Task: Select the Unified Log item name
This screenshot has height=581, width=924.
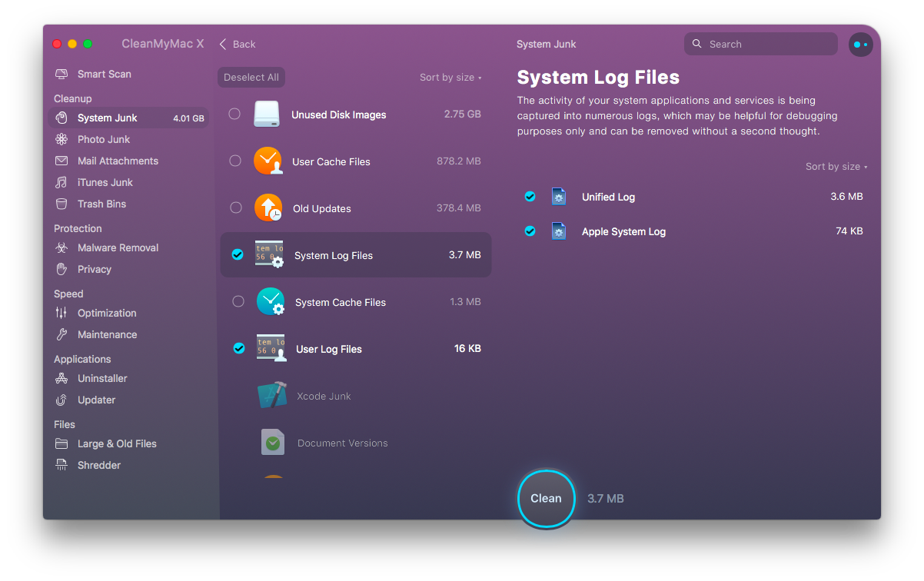Action: coord(608,197)
